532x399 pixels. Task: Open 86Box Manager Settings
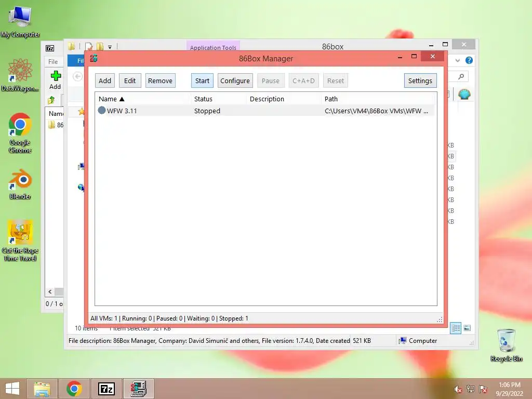[420, 81]
